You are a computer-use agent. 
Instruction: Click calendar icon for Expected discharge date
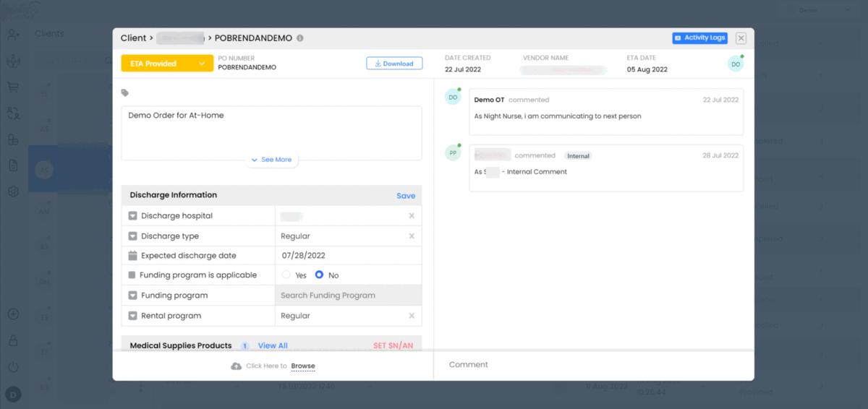(x=132, y=256)
